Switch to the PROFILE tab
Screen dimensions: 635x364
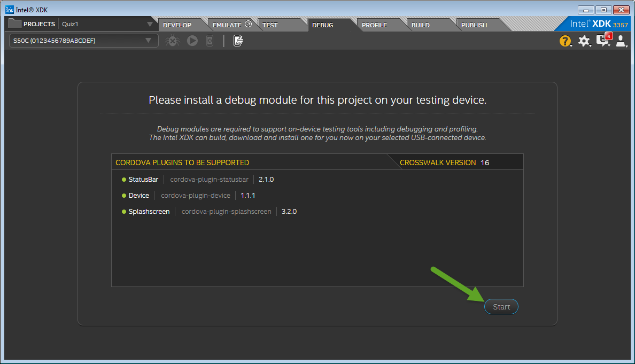point(374,25)
